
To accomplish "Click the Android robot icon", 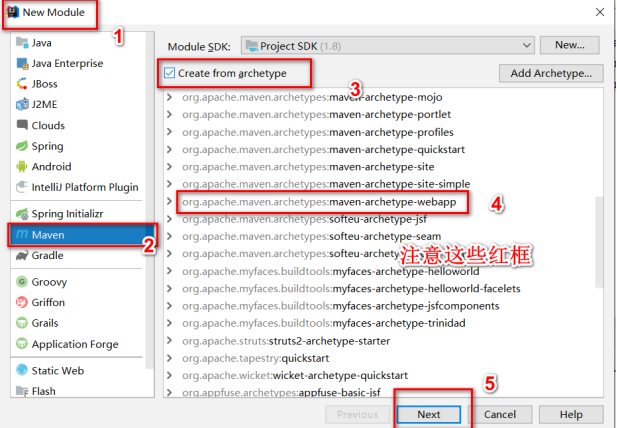I will click(x=22, y=166).
